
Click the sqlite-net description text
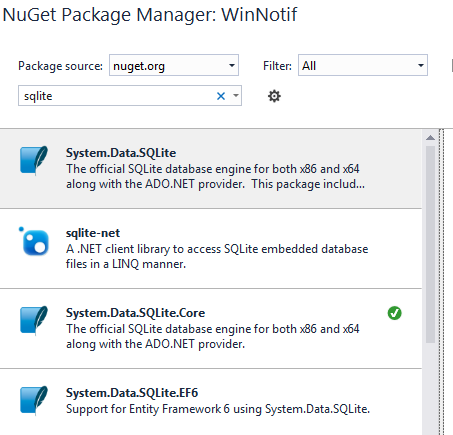(217, 256)
